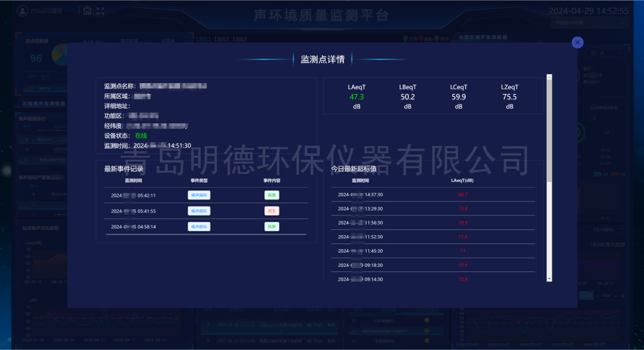Select the 14:37:30 row in 今日最新超标值
This screenshot has height=350, width=644.
(x=433, y=194)
